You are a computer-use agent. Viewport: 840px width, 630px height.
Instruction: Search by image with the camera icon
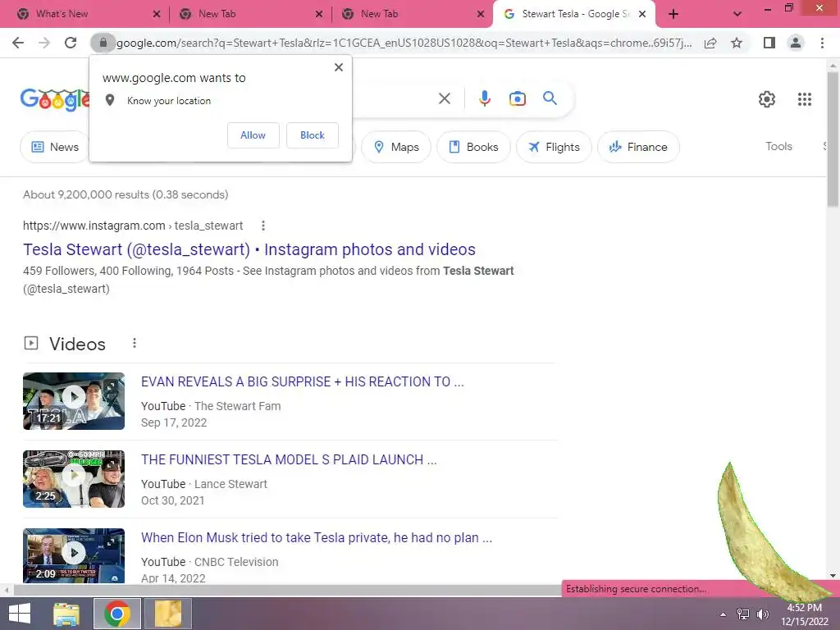click(517, 98)
